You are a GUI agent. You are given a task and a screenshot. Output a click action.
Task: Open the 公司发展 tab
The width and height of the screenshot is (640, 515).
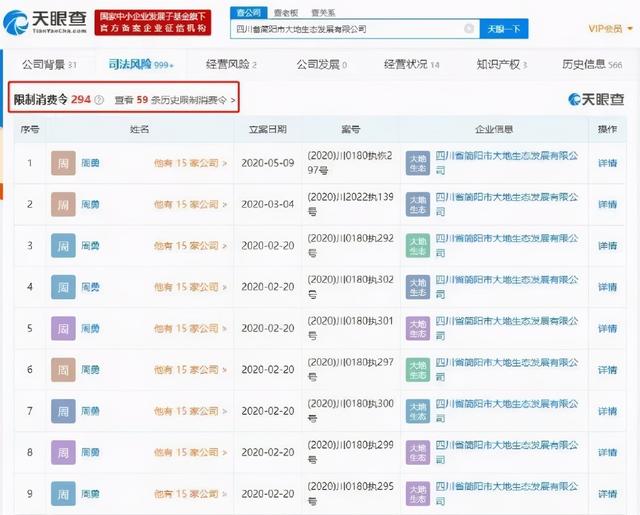tap(322, 64)
